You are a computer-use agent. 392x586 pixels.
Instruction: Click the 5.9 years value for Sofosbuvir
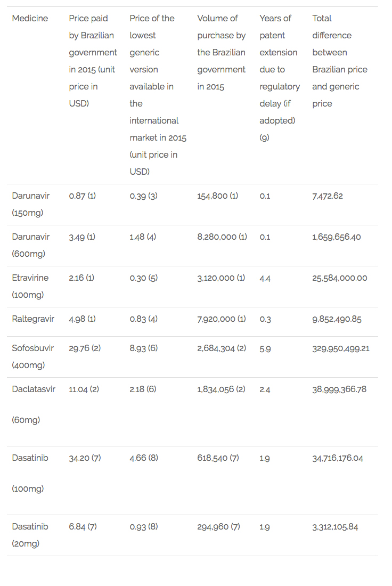(x=265, y=349)
